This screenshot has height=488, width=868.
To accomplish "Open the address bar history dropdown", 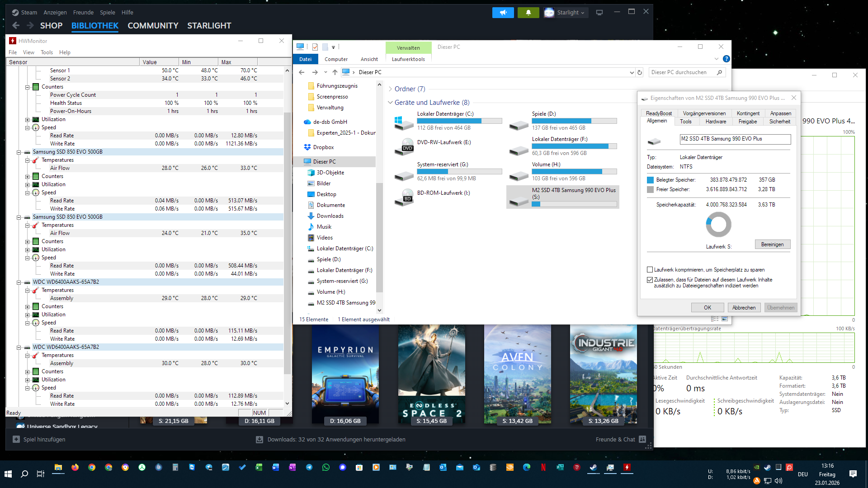I will pos(631,72).
